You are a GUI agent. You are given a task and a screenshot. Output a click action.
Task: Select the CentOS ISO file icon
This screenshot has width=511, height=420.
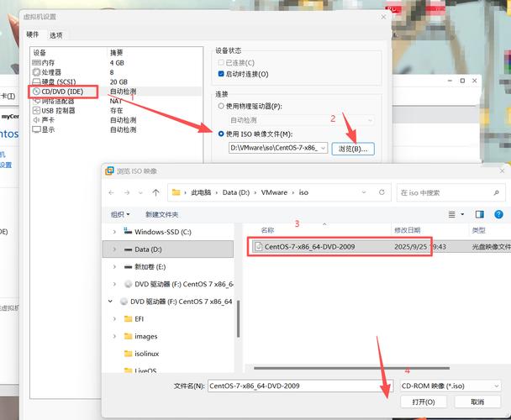pyautogui.click(x=257, y=247)
